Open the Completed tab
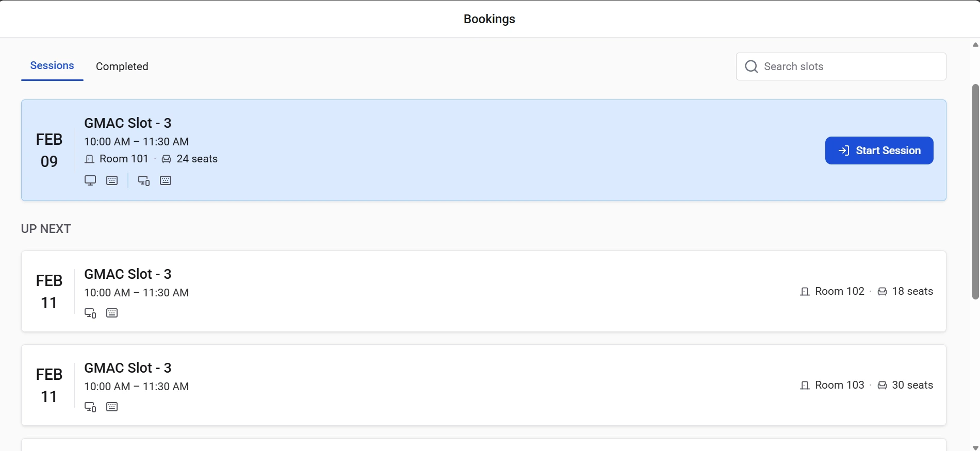The image size is (980, 451). pos(122,66)
